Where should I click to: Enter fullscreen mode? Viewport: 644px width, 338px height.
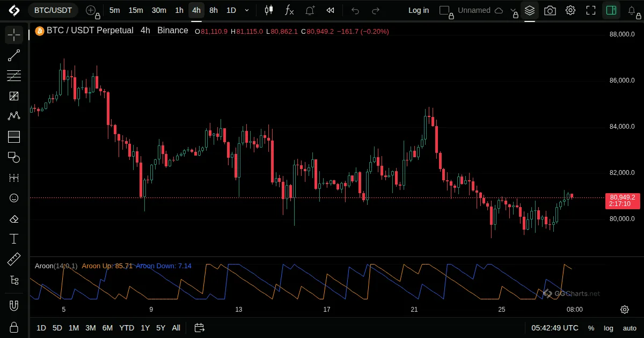[x=591, y=10]
